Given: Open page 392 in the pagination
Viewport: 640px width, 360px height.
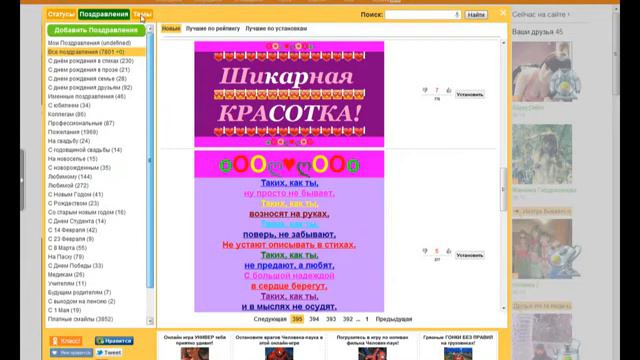Looking at the screenshot, I should pos(347,319).
